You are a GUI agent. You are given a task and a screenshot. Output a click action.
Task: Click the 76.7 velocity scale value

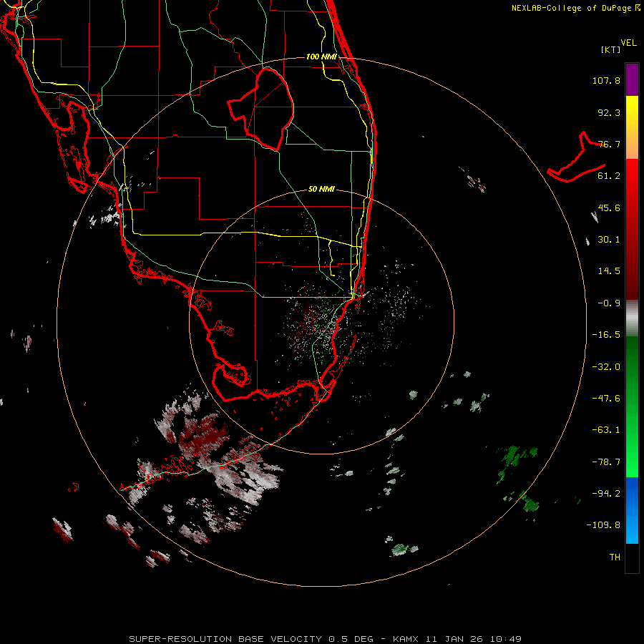click(609, 144)
